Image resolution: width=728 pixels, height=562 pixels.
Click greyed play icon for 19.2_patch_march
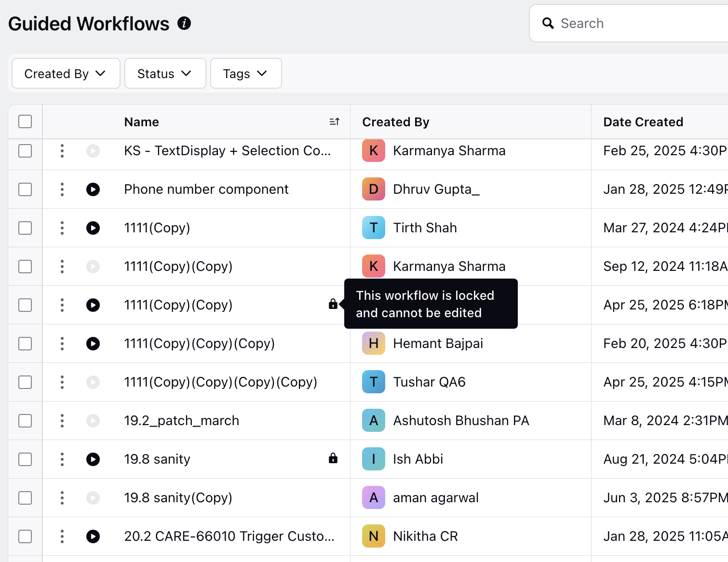(x=93, y=421)
